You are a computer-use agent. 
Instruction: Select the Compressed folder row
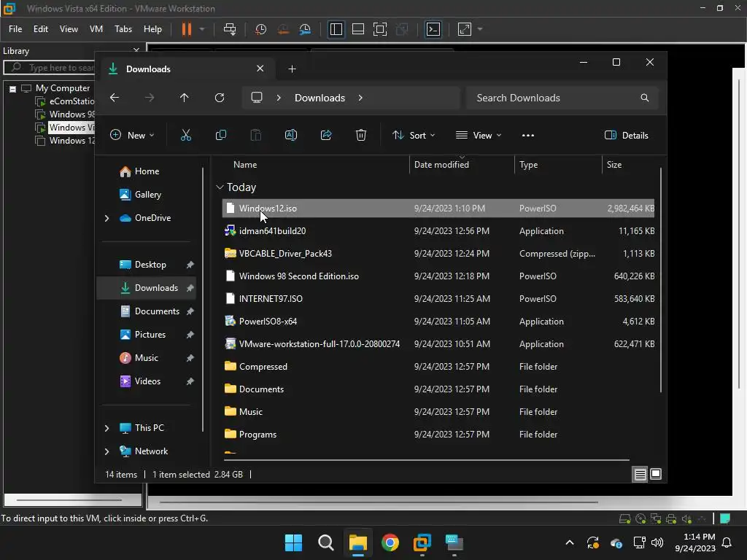click(x=438, y=367)
